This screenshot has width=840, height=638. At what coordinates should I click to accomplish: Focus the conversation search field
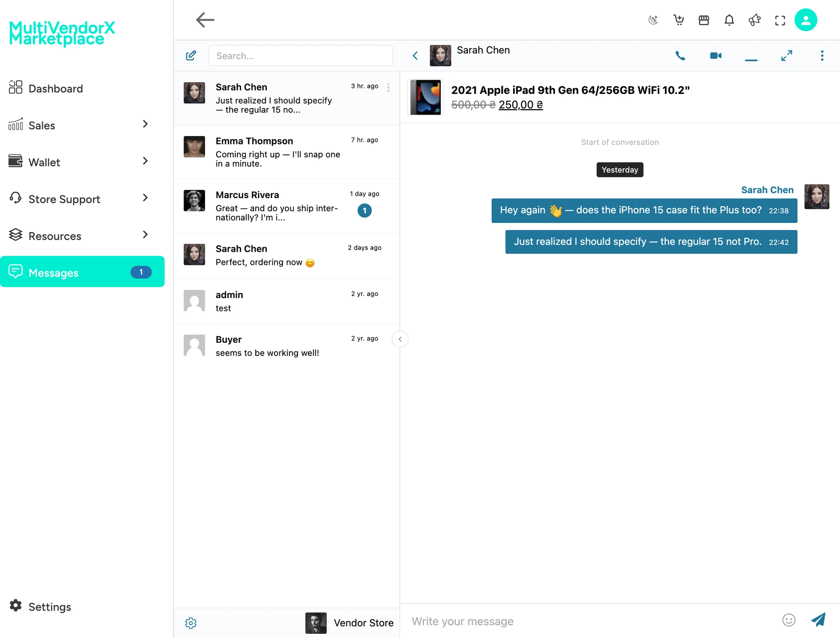click(301, 56)
